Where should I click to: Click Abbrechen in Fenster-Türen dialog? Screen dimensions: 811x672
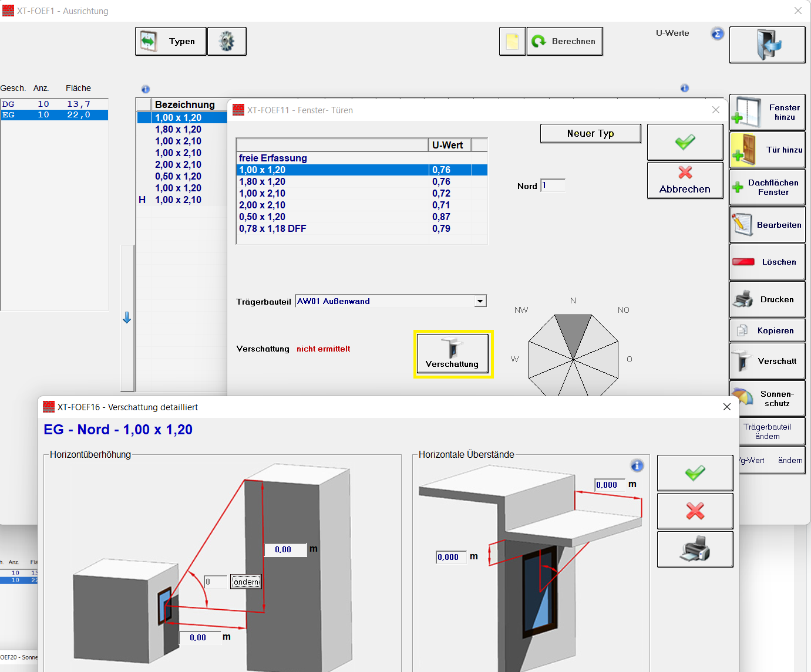click(x=685, y=180)
